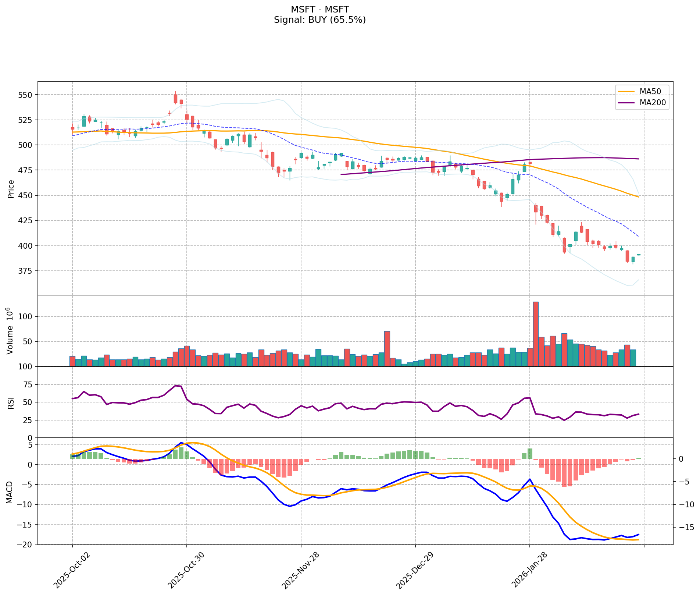This screenshot has height=596, width=700.
Task: Click the highest candlestick near 550
Action: pyautogui.click(x=175, y=99)
